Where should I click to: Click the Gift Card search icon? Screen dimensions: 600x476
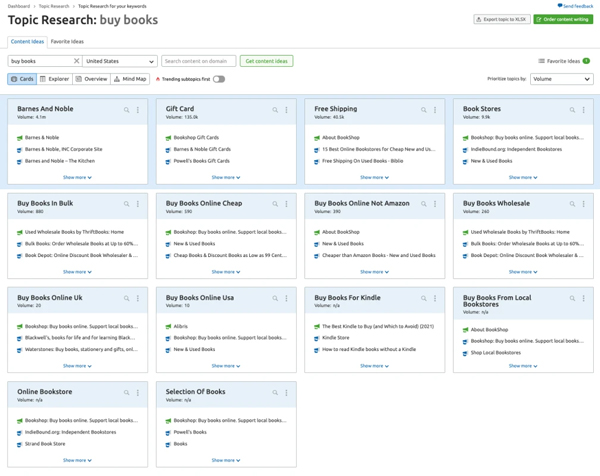point(275,110)
